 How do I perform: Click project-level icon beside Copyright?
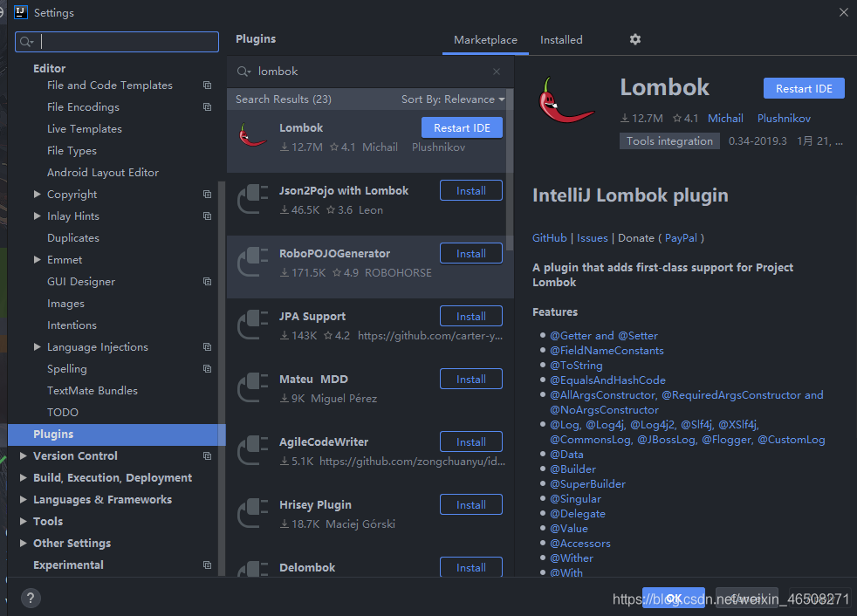tap(207, 195)
